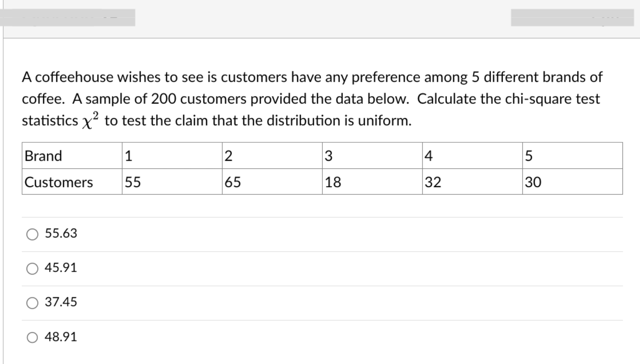Click the table cell showing 18
This screenshot has width=640, height=364.
tap(373, 182)
